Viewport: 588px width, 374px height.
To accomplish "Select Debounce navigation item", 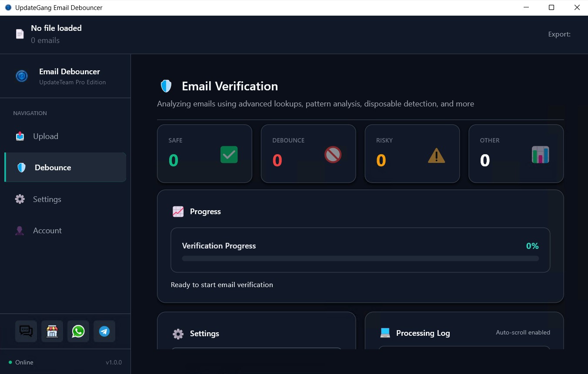I will pyautogui.click(x=53, y=168).
